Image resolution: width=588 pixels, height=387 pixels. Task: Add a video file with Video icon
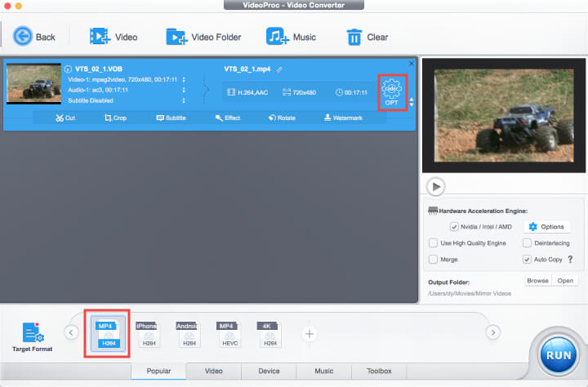pyautogui.click(x=114, y=37)
